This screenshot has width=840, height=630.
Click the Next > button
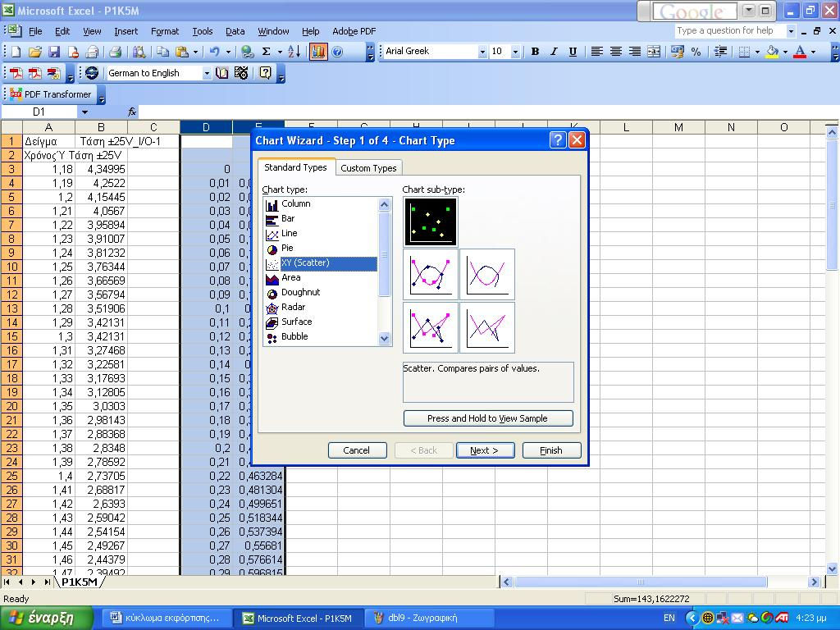pyautogui.click(x=485, y=450)
